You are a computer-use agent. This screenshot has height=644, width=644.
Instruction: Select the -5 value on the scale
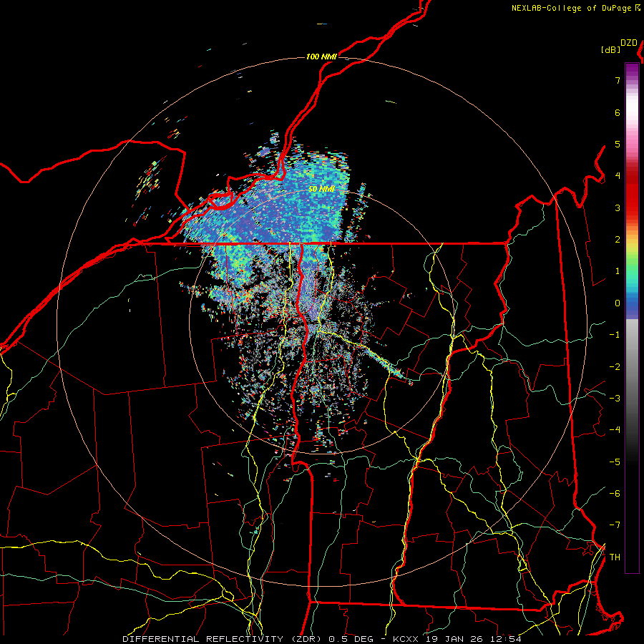(x=615, y=462)
